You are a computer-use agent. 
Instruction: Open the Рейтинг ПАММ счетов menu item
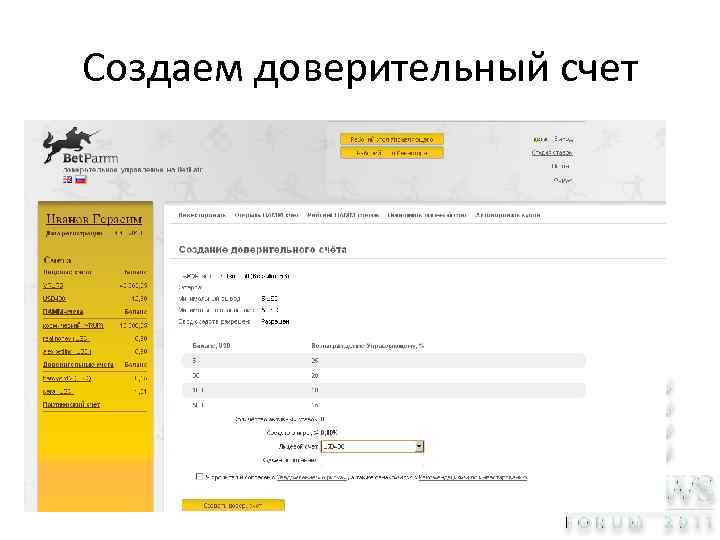pyautogui.click(x=343, y=215)
